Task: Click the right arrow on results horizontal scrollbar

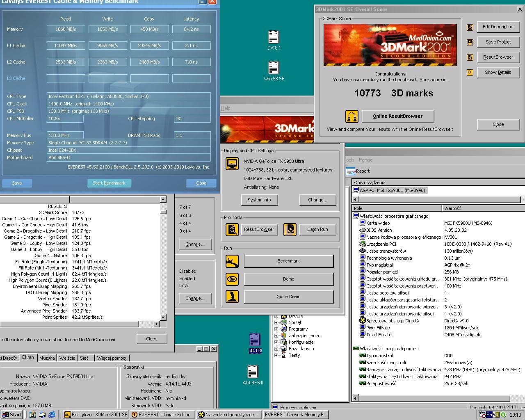Action: pos(156,324)
